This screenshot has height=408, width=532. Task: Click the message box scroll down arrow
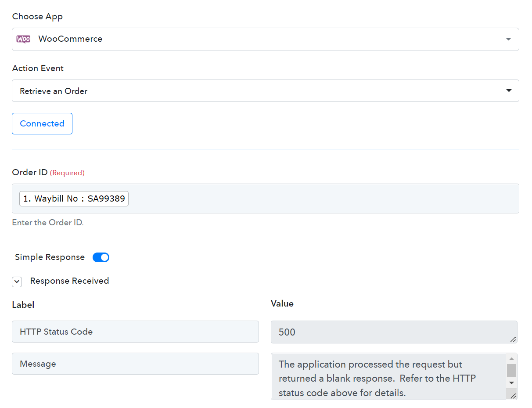click(x=511, y=383)
